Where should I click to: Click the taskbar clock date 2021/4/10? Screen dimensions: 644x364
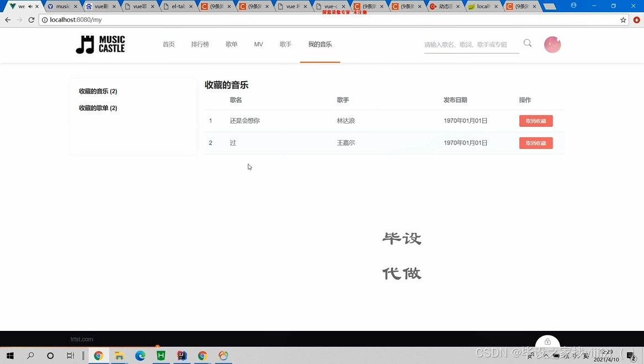606,360
